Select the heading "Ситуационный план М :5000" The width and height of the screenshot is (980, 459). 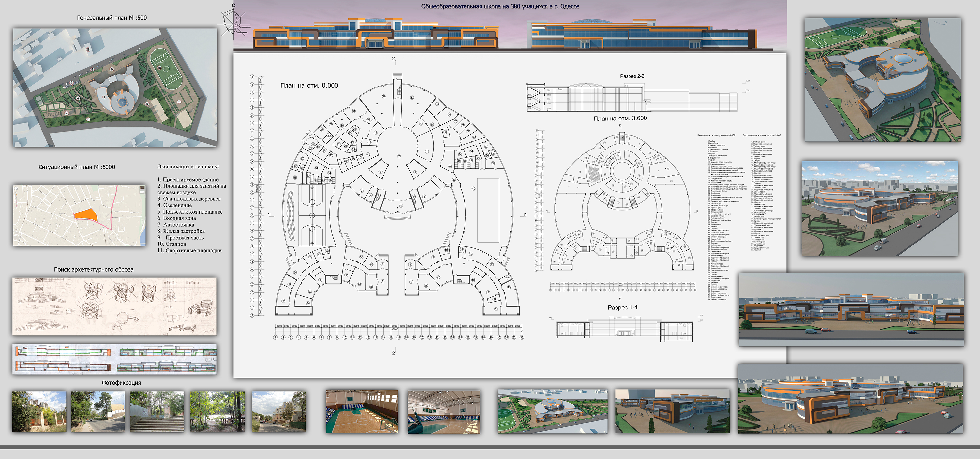76,167
